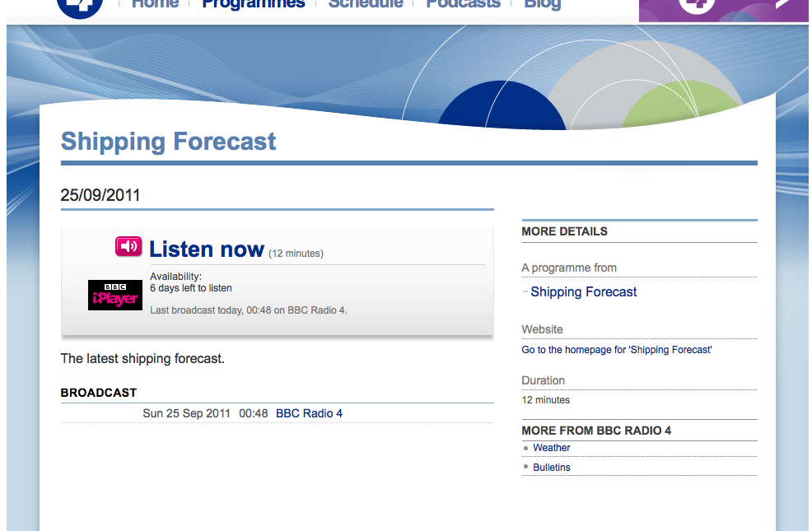The width and height of the screenshot is (812, 531).
Task: Click the MORE DETAILS heading
Action: [x=564, y=231]
